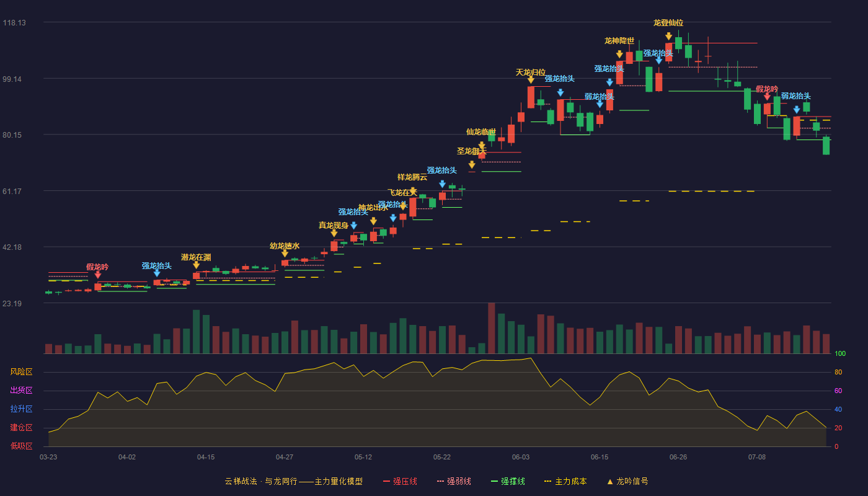Click the 幼龙嬉水 signal arrow
The image size is (868, 496).
(285, 254)
